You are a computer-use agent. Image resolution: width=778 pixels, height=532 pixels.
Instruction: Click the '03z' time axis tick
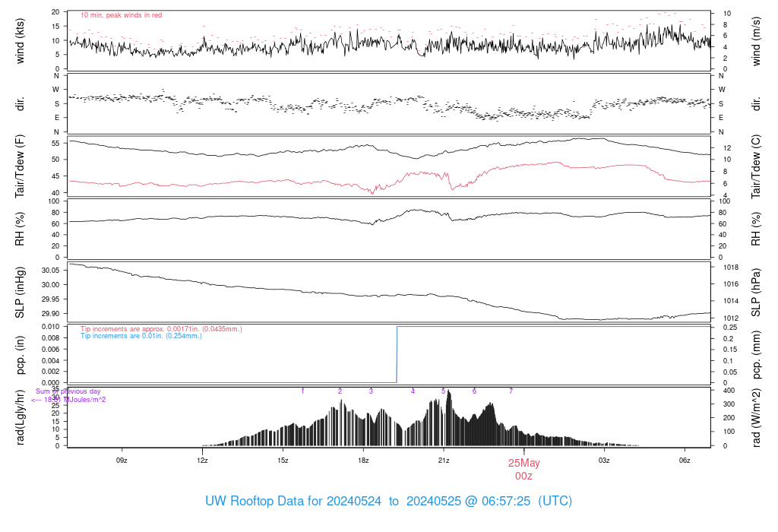click(604, 461)
